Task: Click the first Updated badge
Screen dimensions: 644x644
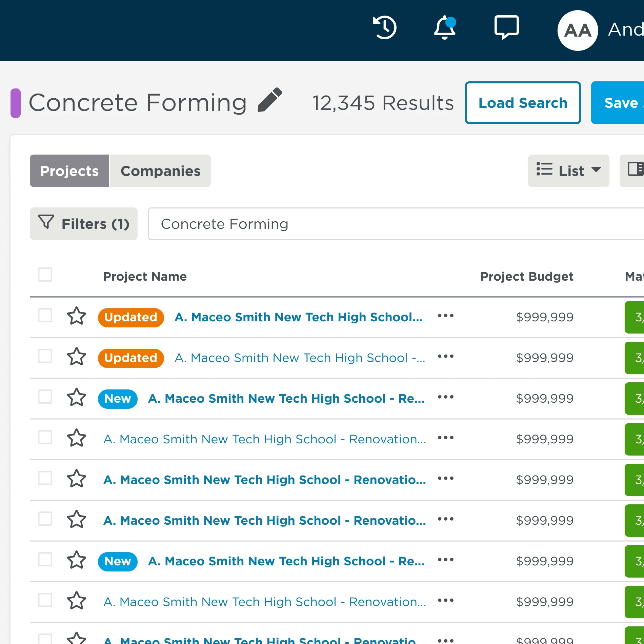Action: pos(131,317)
